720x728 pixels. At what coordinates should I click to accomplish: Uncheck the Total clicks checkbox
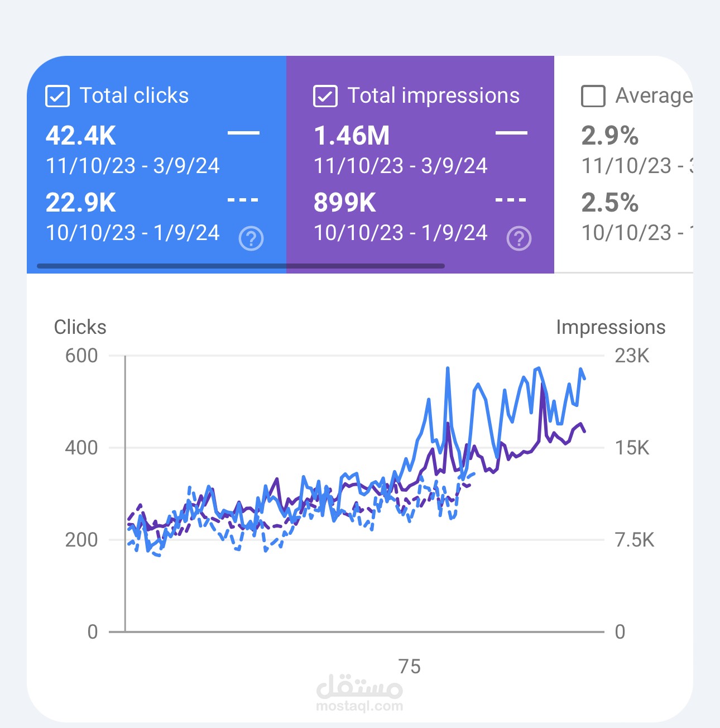pos(57,96)
